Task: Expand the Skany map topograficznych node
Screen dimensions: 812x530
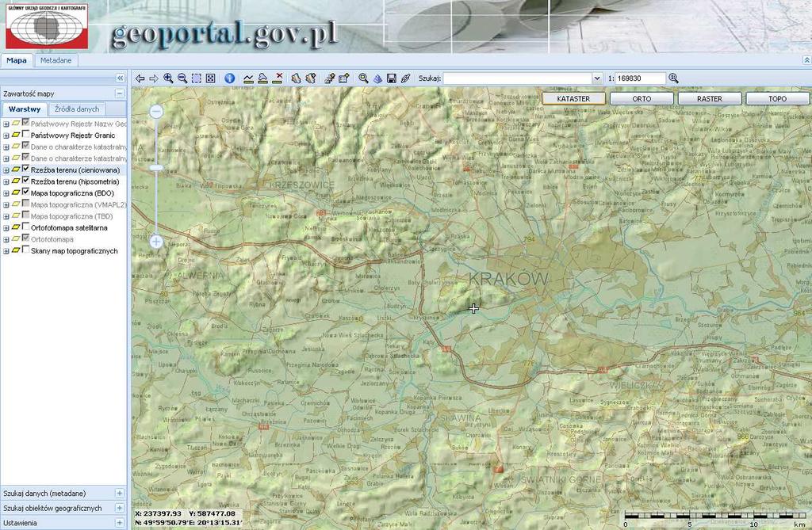Action: click(x=6, y=252)
